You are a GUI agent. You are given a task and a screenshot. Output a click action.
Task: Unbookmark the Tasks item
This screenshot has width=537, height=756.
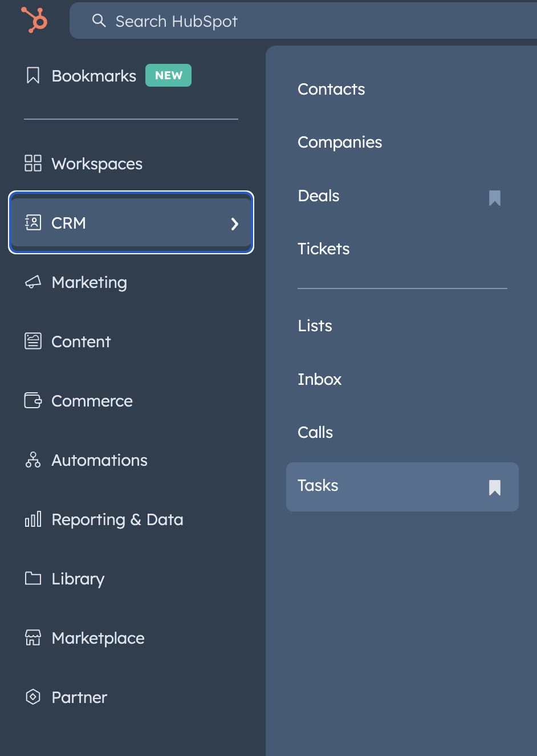(494, 487)
